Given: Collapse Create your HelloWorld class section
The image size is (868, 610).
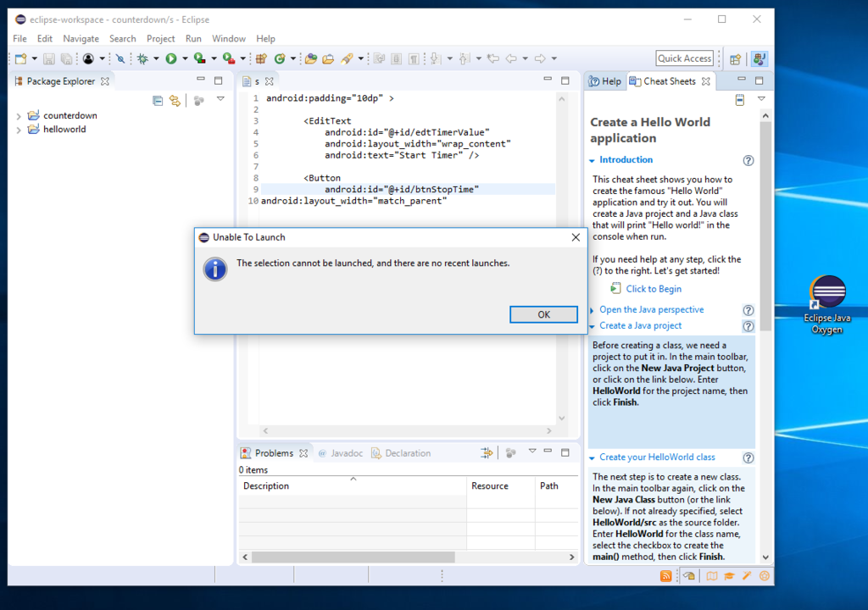Looking at the screenshot, I should 592,457.
